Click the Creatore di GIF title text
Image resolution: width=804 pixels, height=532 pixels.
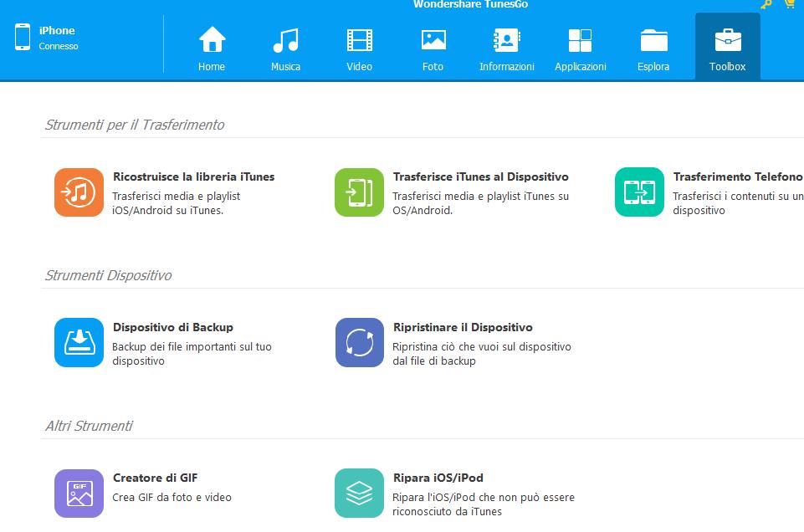156,478
